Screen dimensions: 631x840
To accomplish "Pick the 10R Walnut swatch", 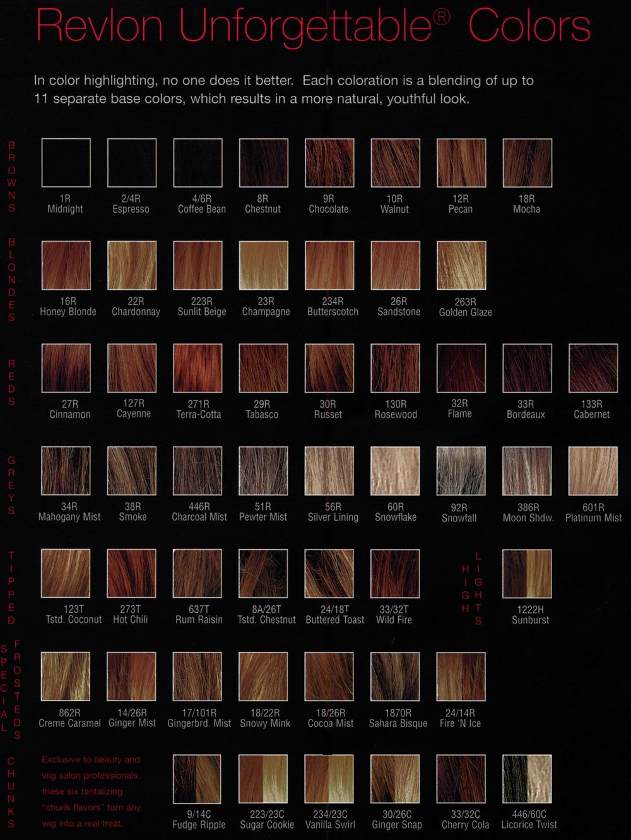I will (x=395, y=163).
